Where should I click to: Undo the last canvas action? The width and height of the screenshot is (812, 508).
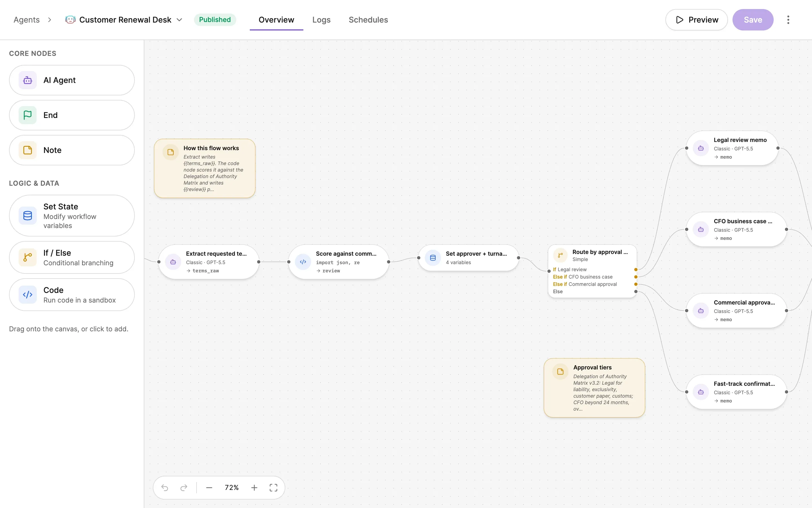pos(165,487)
